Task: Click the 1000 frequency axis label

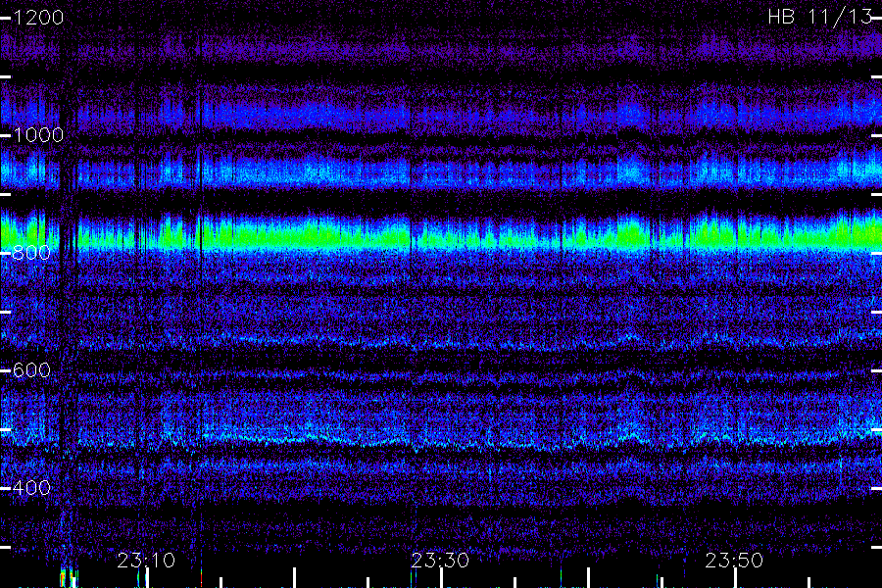Action: pyautogui.click(x=38, y=135)
